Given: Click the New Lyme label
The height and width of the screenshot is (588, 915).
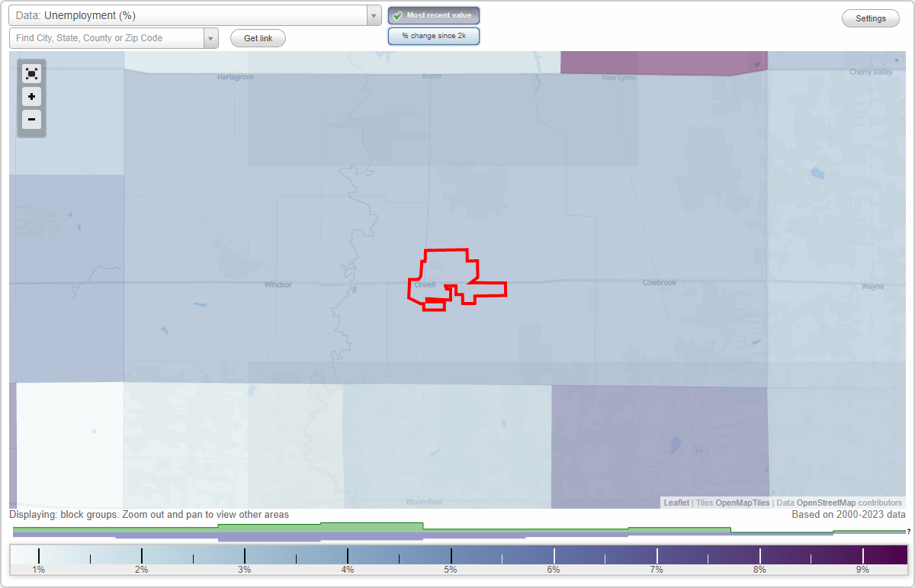Looking at the screenshot, I should (x=618, y=78).
